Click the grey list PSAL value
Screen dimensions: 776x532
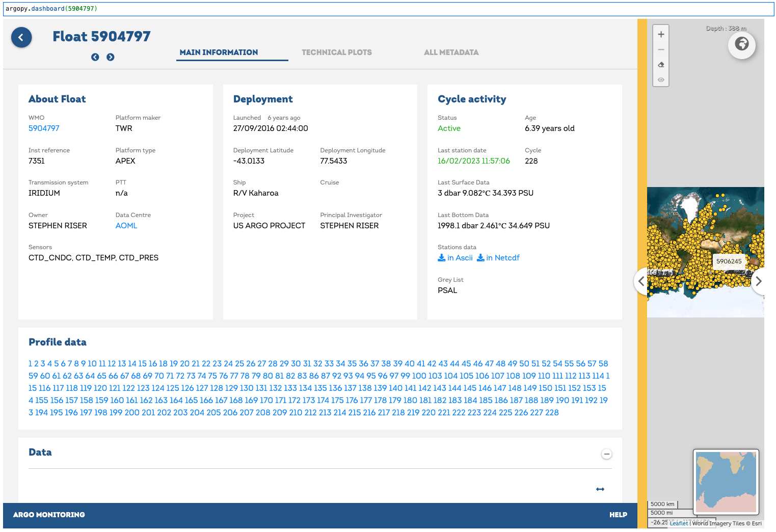click(447, 290)
